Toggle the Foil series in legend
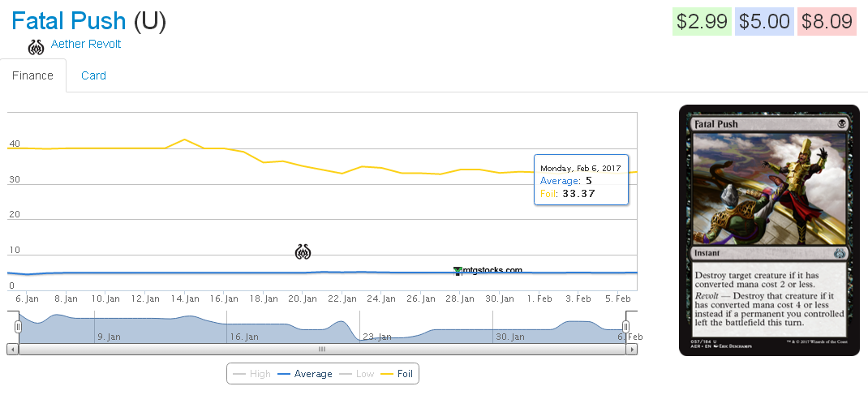The width and height of the screenshot is (868, 395). coord(397,374)
